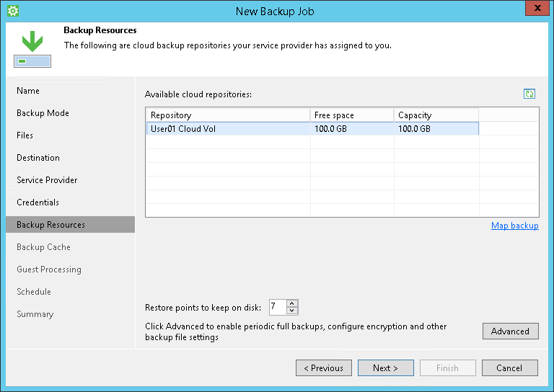Open Advanced backup settings

click(x=510, y=331)
